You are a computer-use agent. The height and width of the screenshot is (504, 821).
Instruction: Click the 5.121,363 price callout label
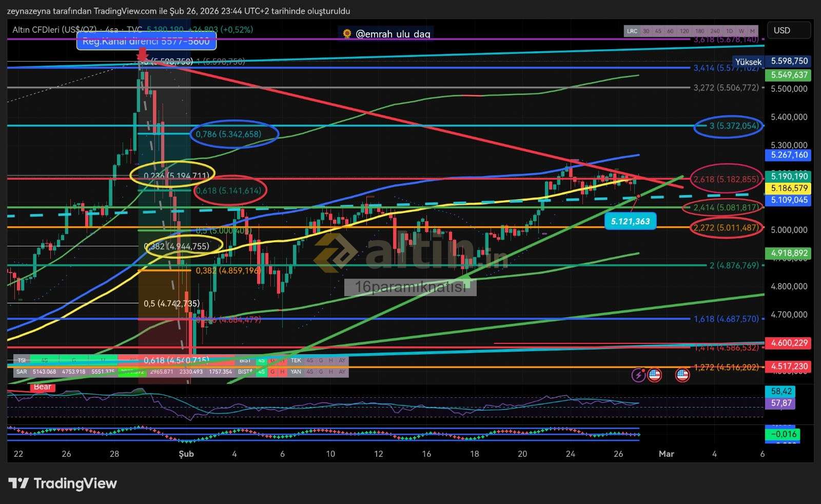pos(630,222)
